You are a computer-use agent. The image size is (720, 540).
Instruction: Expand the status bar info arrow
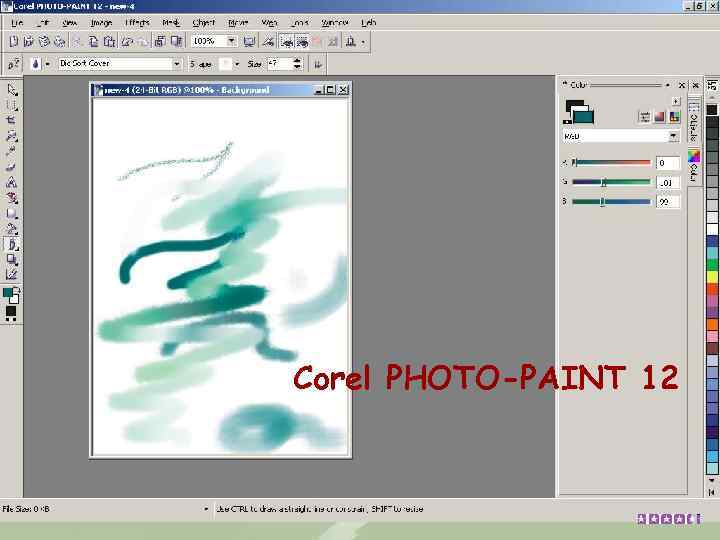click(206, 509)
